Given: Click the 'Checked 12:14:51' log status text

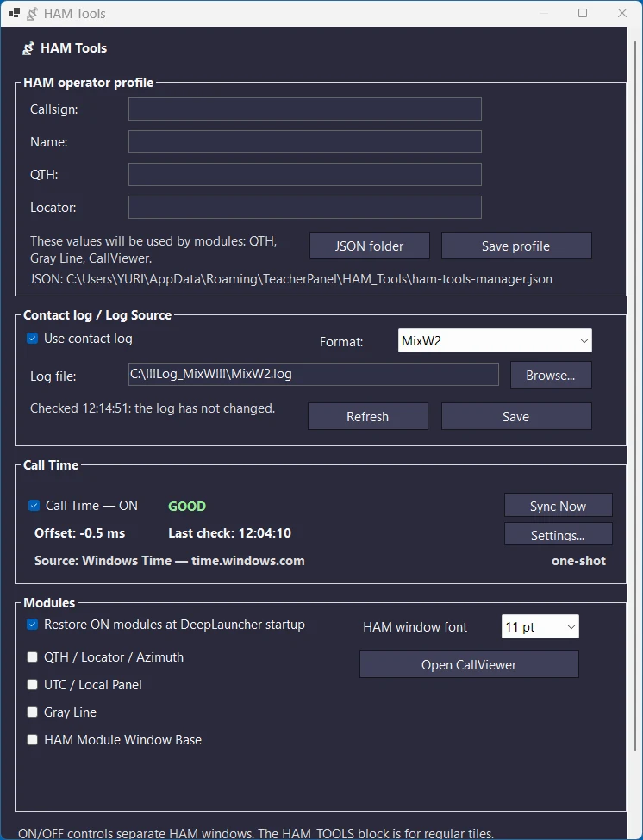Looking at the screenshot, I should tap(153, 408).
